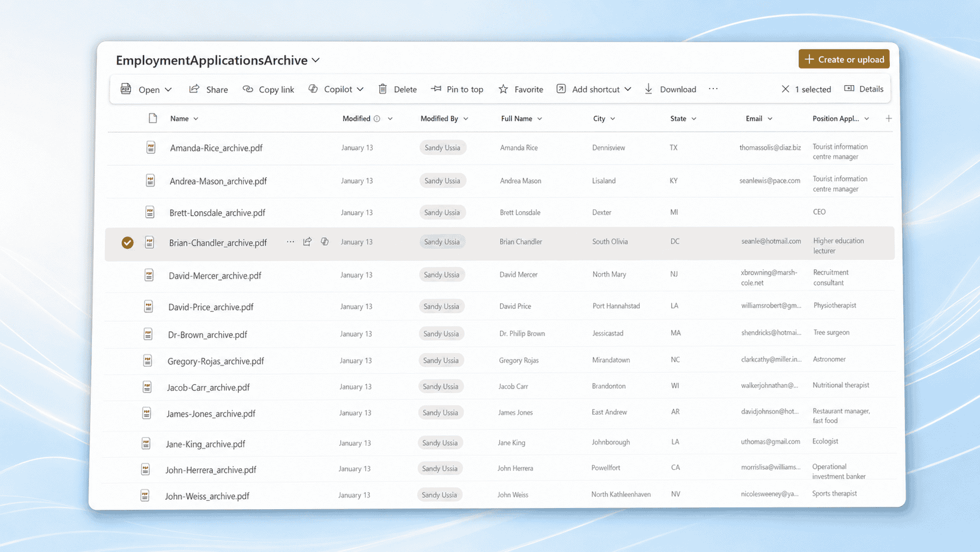
Task: Open the Modified column dropdown
Action: point(390,118)
